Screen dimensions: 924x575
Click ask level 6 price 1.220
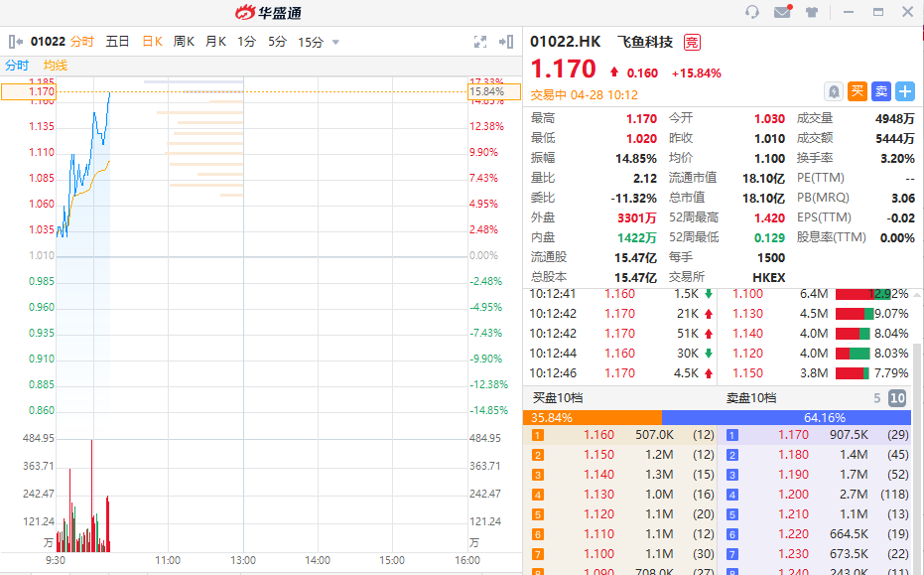[793, 534]
